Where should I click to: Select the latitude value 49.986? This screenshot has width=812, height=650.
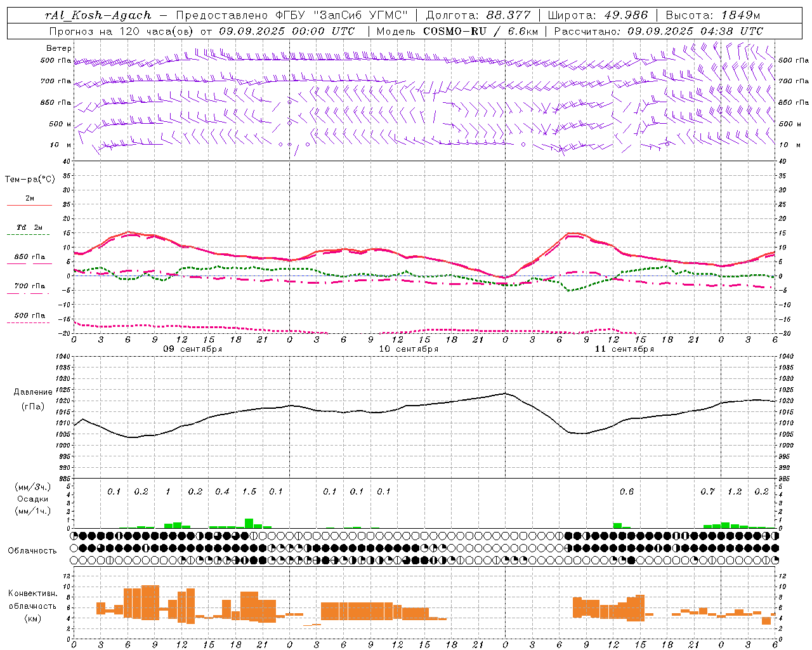tap(625, 15)
